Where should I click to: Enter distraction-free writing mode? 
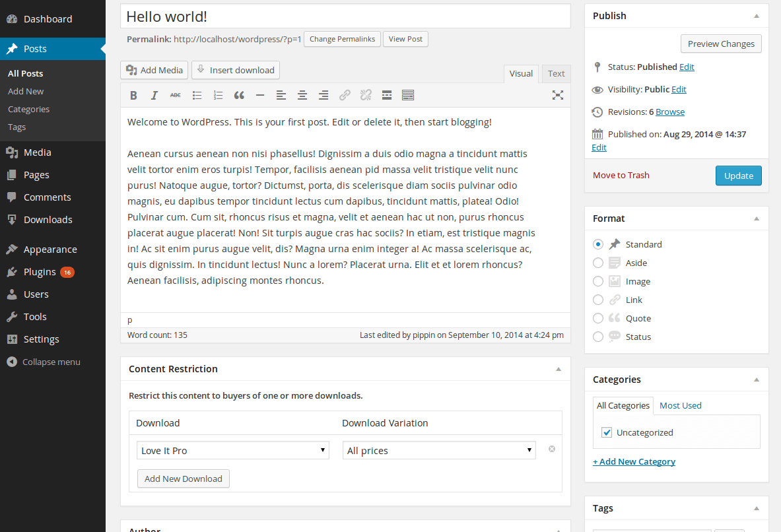558,95
